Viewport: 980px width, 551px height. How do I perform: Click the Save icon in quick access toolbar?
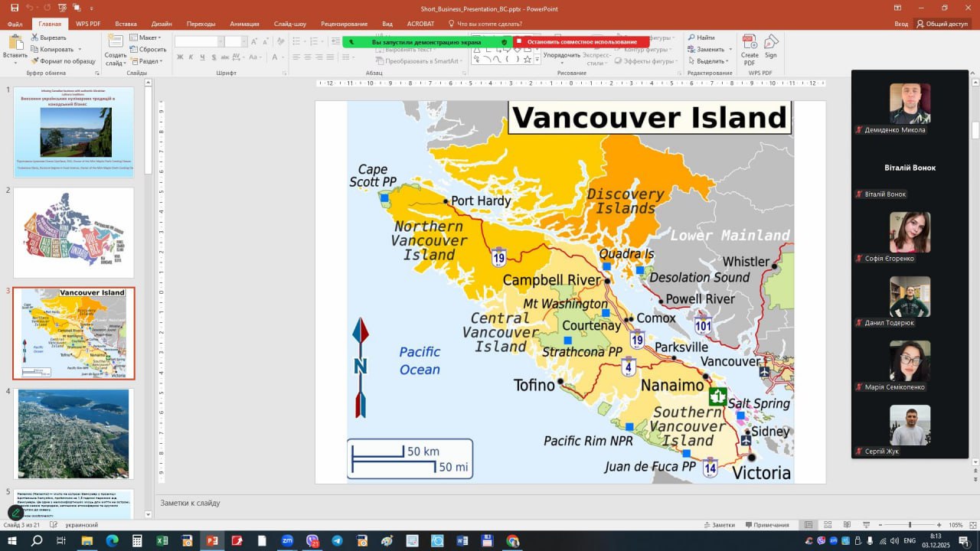coord(15,8)
